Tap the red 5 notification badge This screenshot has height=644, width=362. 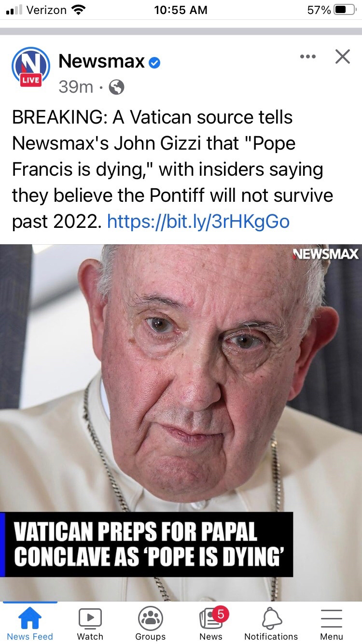(220, 614)
